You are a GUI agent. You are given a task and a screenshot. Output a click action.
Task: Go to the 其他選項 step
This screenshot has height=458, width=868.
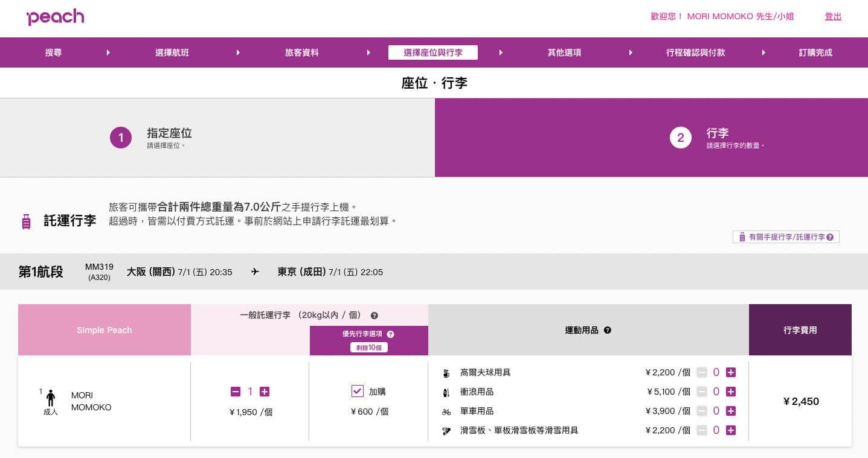click(x=564, y=52)
